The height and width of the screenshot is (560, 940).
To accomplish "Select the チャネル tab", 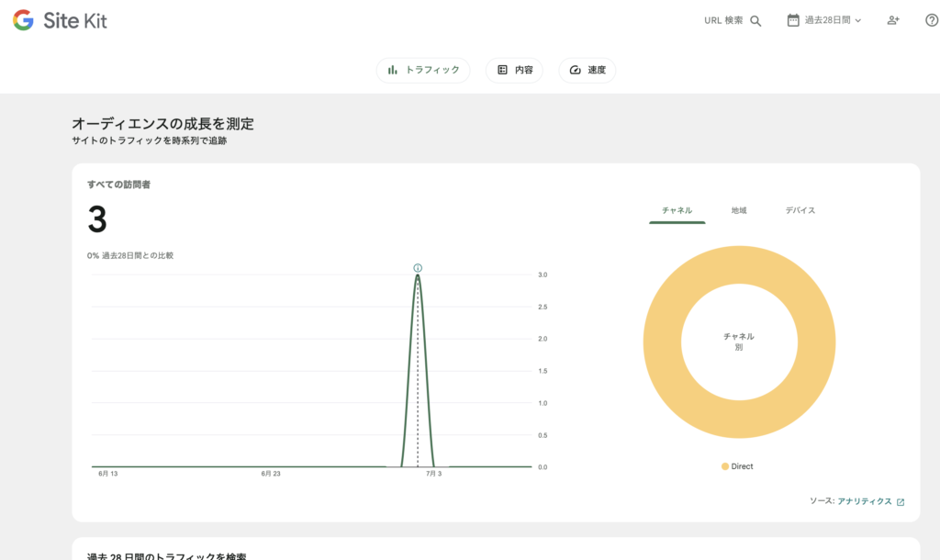I will click(677, 211).
